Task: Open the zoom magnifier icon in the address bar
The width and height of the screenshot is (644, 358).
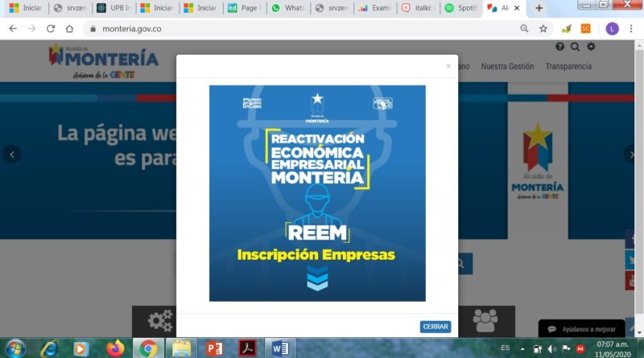Action: point(524,28)
